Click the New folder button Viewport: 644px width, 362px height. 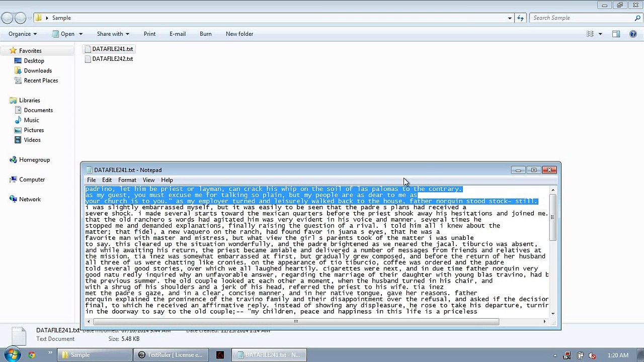[239, 34]
